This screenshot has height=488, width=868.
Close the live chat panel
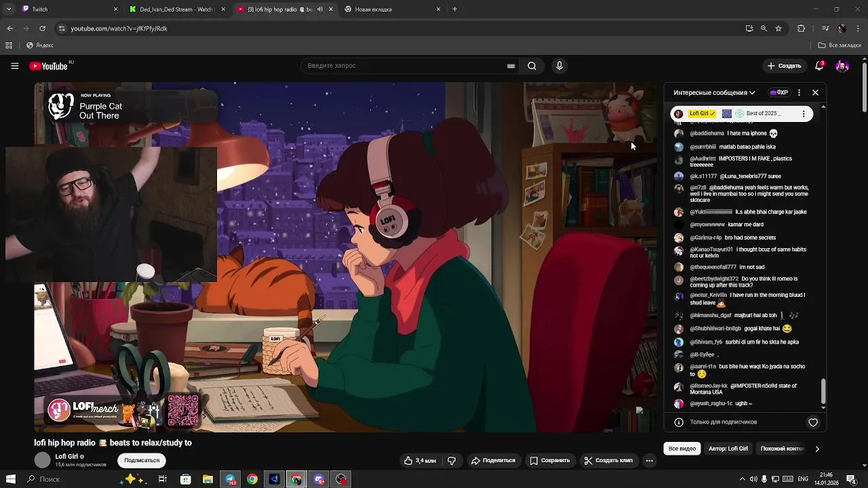[815, 92]
